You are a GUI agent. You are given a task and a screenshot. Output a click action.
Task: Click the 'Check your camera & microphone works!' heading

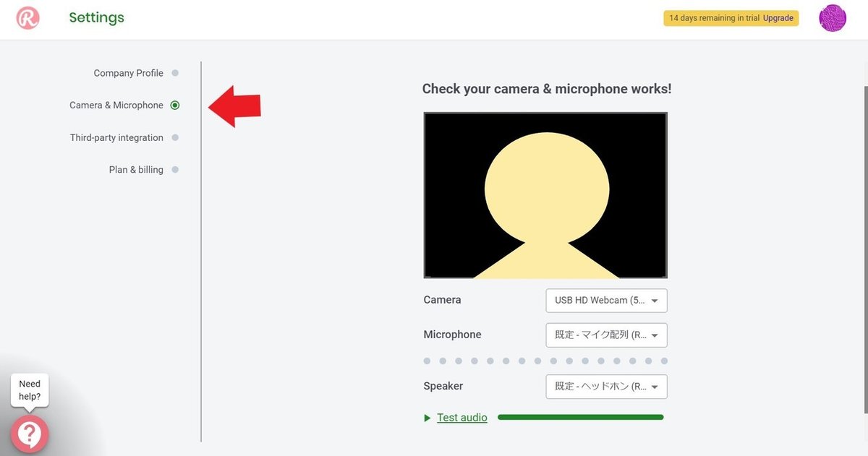point(547,89)
